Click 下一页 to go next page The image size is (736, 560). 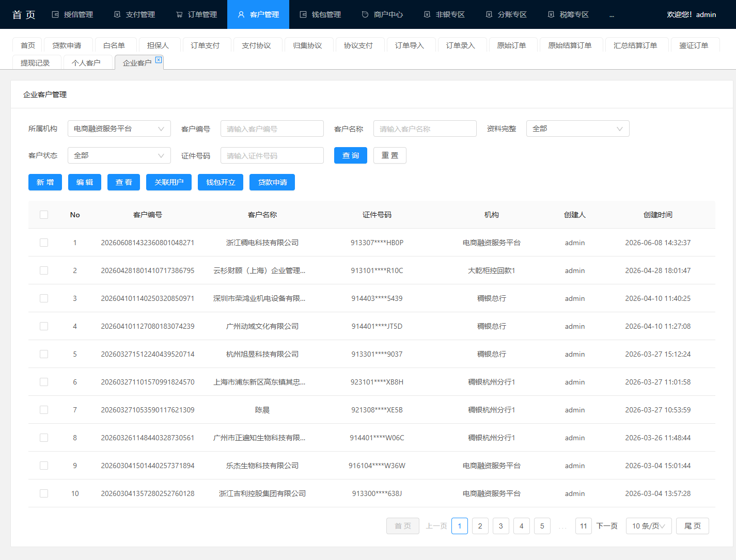[607, 526]
